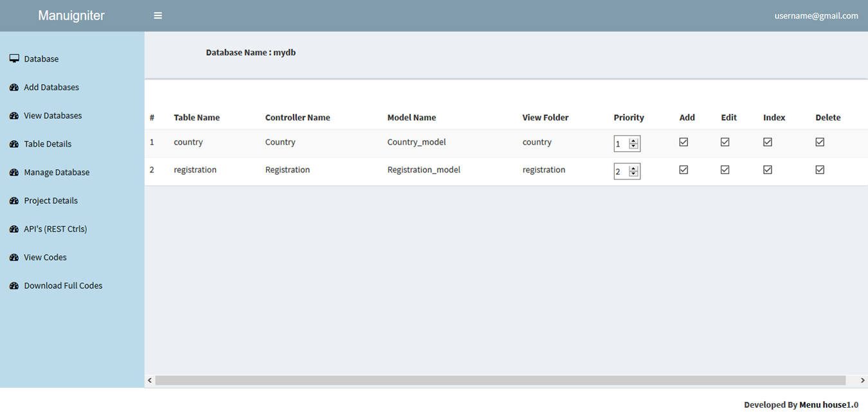Toggle the Delete checkbox for registration table
This screenshot has height=418, width=868.
[x=820, y=170]
